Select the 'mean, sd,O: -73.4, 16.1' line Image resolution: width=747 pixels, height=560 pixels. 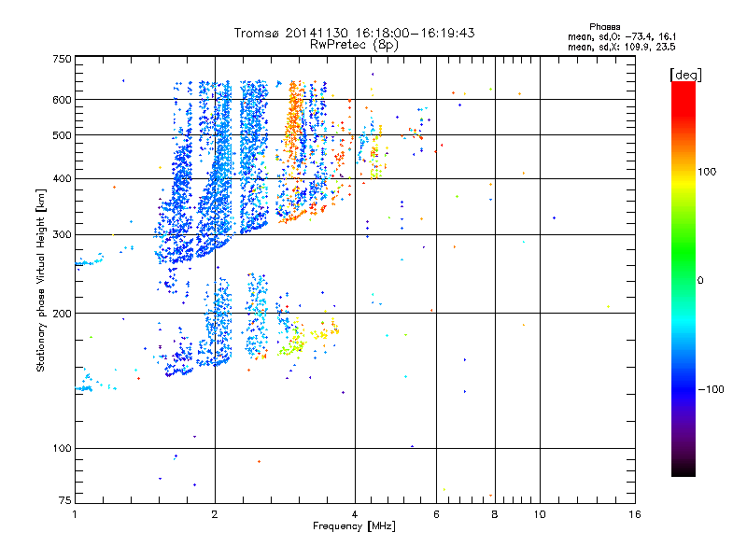(x=622, y=36)
